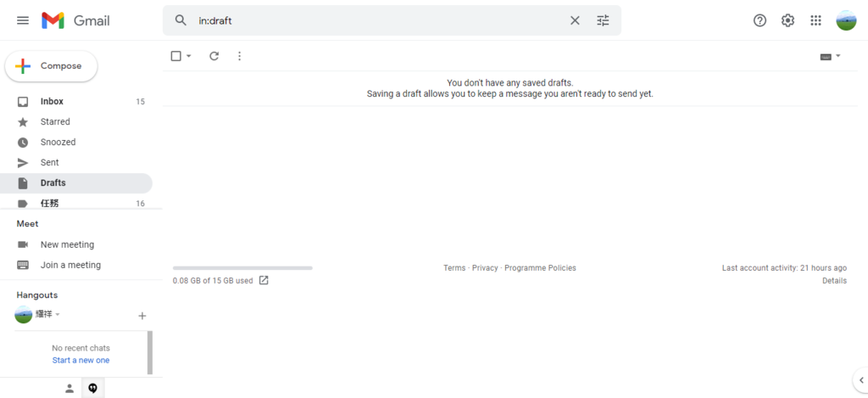The image size is (868, 398).
Task: Open the Google apps grid
Action: click(815, 20)
